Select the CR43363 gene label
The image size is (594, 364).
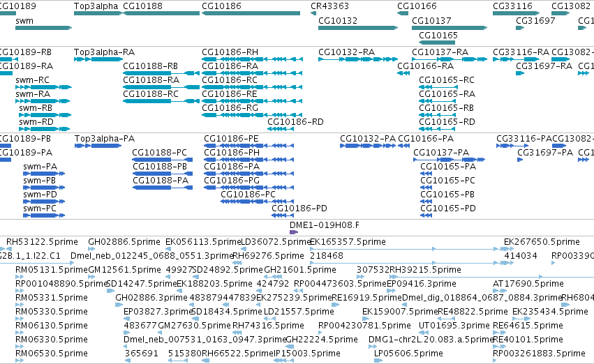[x=329, y=6]
